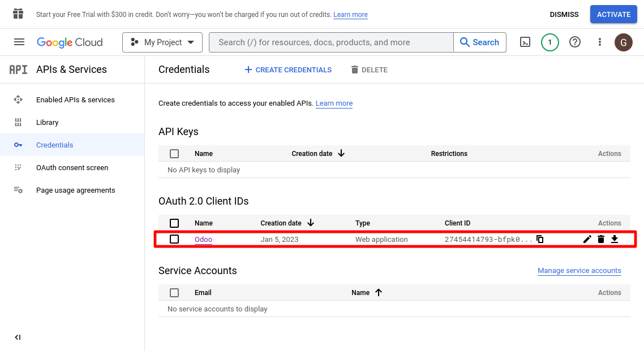Screen dimensions: 644x351
Task: Click the Create Credentials button
Action: tap(288, 70)
